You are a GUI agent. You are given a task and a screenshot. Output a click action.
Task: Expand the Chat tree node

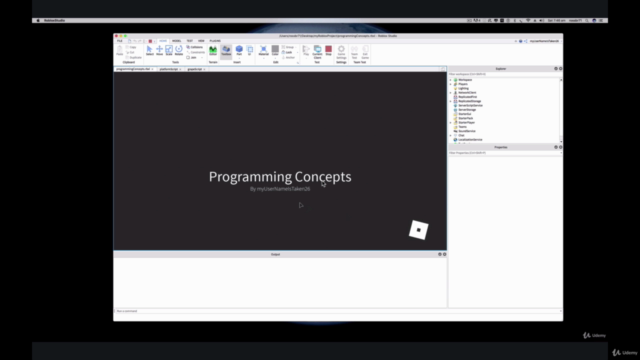tap(451, 135)
